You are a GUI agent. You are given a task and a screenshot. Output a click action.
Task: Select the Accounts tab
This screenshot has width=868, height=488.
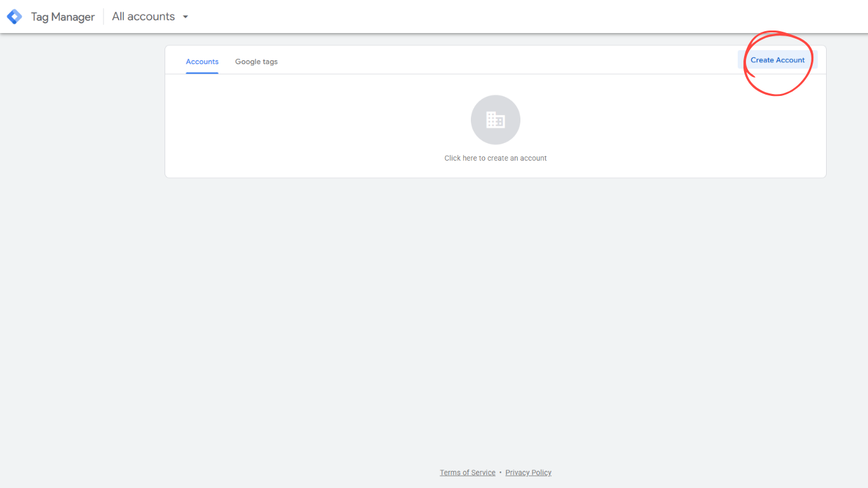[202, 61]
